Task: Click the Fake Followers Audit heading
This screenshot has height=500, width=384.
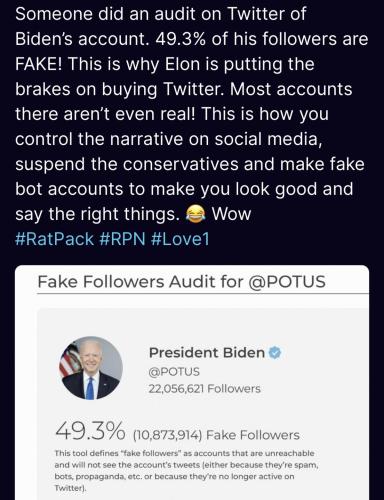Action: (x=182, y=281)
